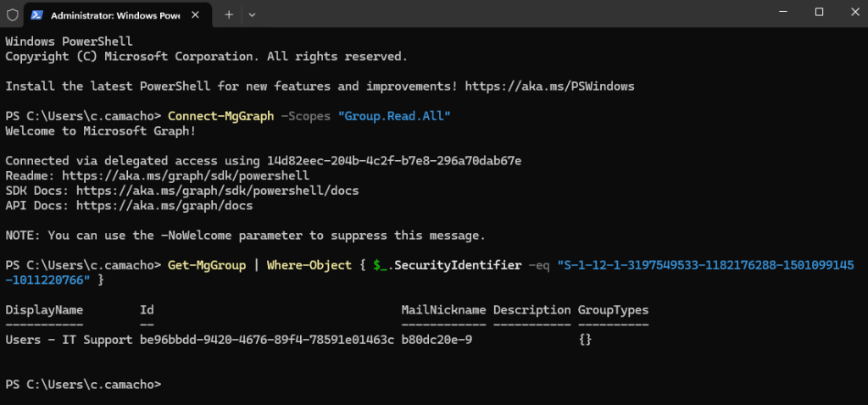
Task: Click the PowerShell icon on the tab
Action: [39, 15]
